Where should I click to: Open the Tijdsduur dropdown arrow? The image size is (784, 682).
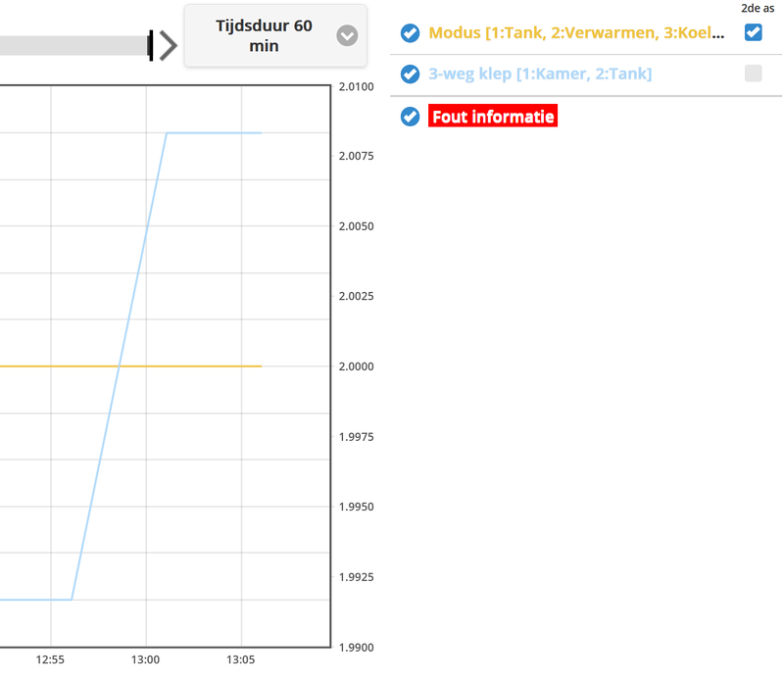[x=347, y=36]
